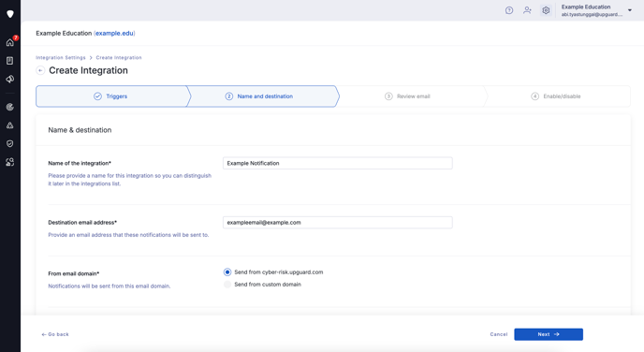Image resolution: width=644 pixels, height=352 pixels.
Task: Go to the Triggers step tab
Action: coord(111,96)
